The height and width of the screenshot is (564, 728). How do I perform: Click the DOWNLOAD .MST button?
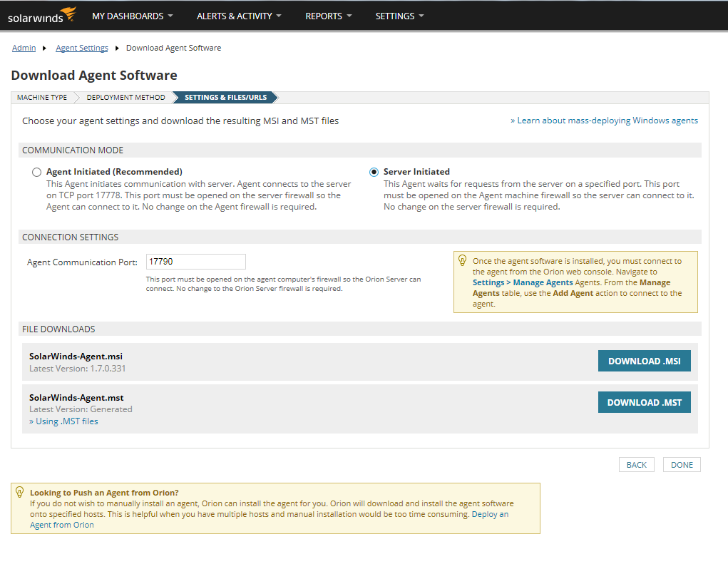(x=644, y=402)
